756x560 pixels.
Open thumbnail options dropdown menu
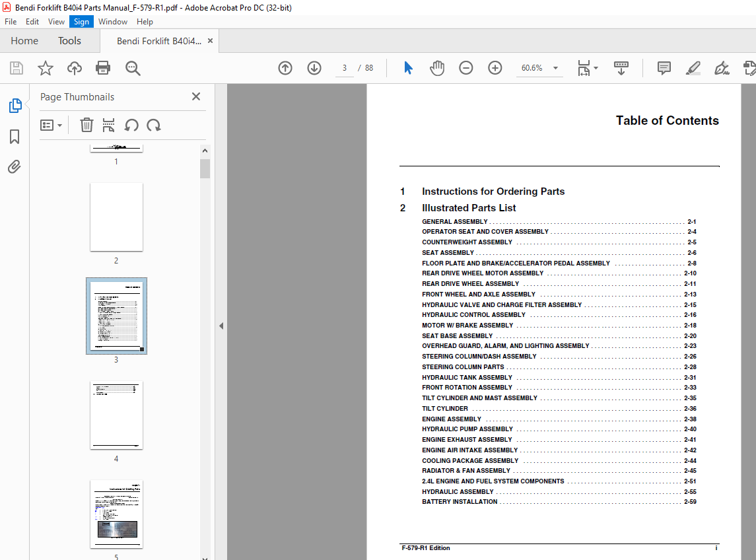pyautogui.click(x=51, y=125)
